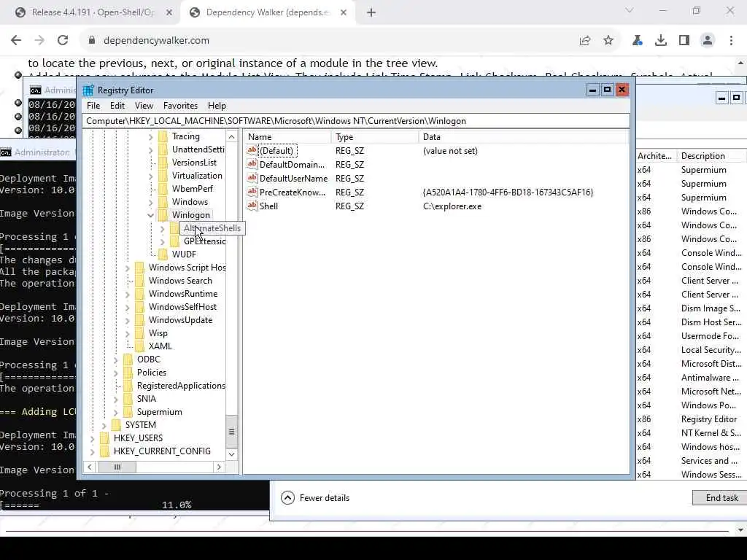The height and width of the screenshot is (560, 747).
Task: Open a new browser tab
Action: pos(371,12)
